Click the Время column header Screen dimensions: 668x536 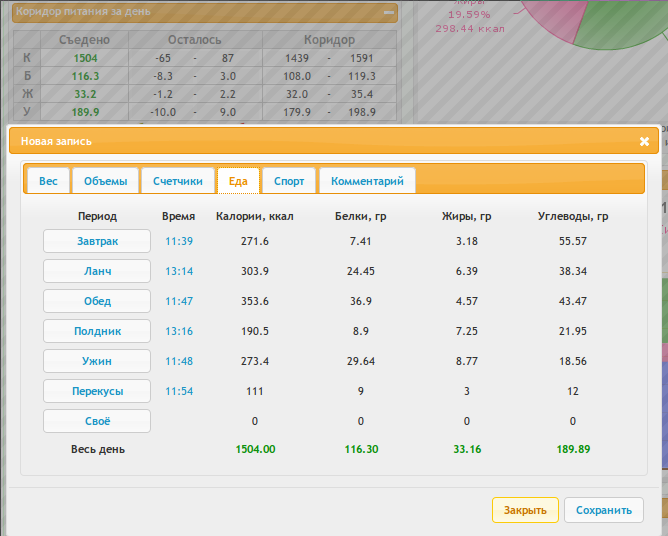pyautogui.click(x=179, y=216)
